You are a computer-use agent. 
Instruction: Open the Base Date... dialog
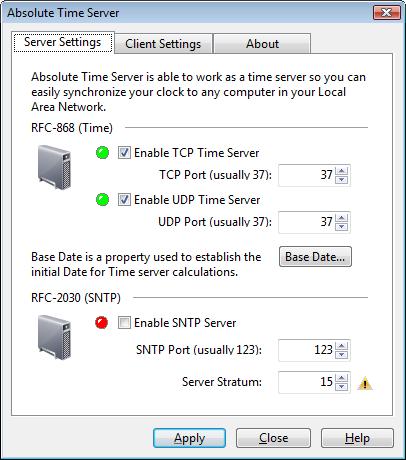click(x=315, y=257)
